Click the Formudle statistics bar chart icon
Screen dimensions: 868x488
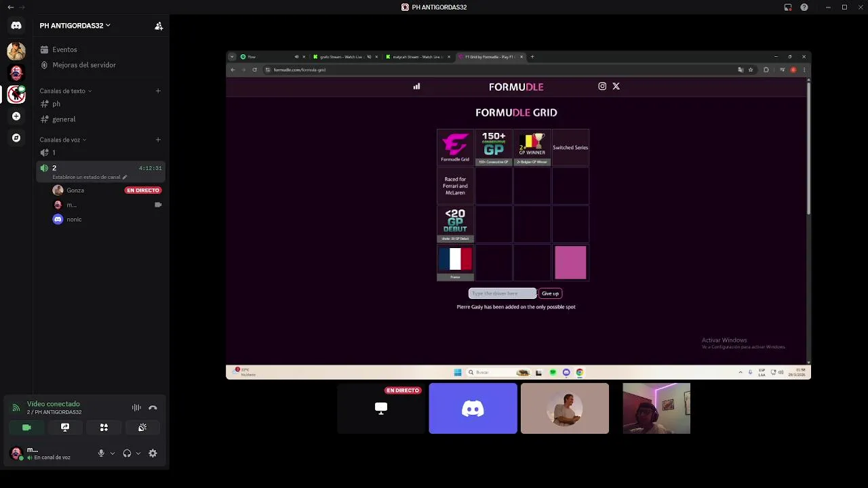pyautogui.click(x=416, y=86)
